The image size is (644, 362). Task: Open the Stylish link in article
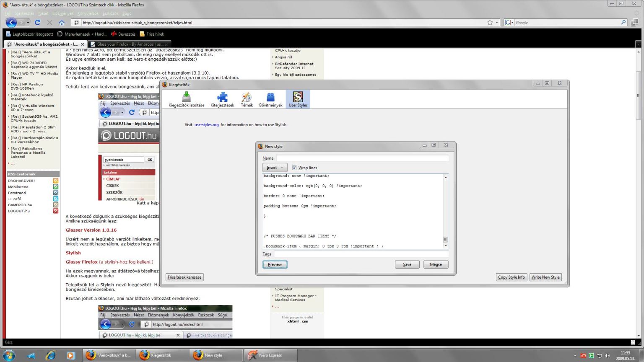click(73, 253)
